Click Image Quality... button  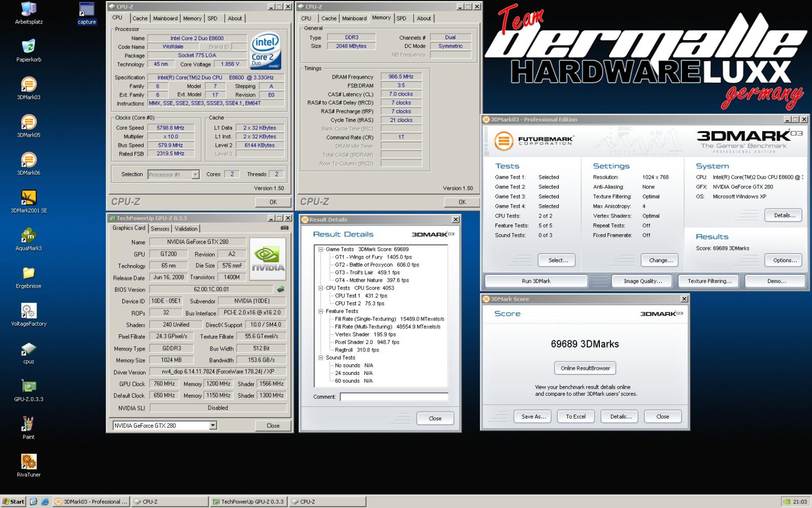642,281
